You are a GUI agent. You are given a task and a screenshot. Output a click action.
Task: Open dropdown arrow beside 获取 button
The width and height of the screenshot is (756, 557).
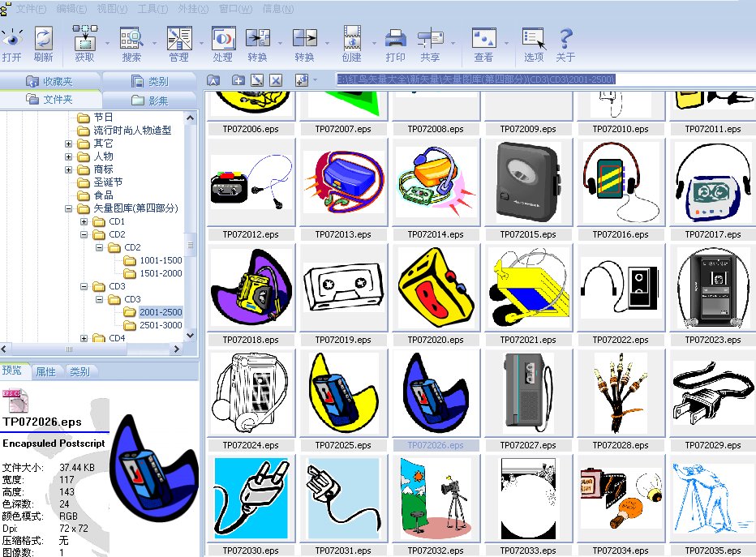107,43
